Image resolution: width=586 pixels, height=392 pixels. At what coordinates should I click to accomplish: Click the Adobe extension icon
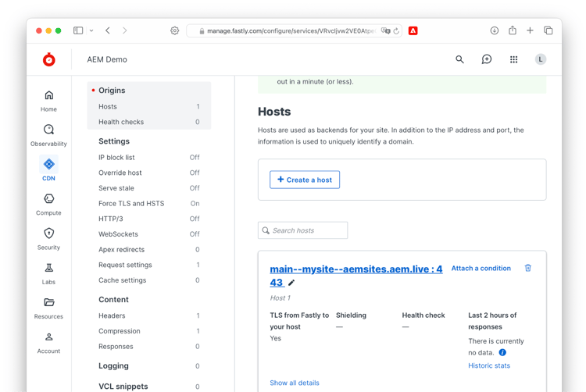413,30
